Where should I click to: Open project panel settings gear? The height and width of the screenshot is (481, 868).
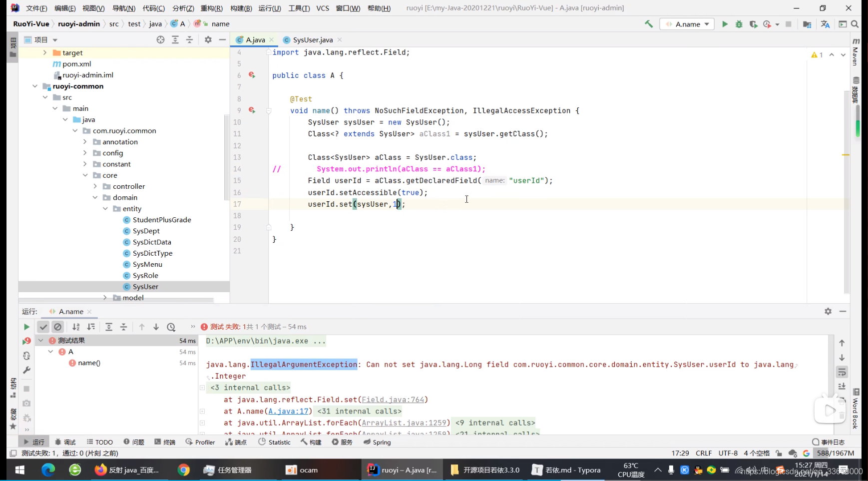[208, 39]
